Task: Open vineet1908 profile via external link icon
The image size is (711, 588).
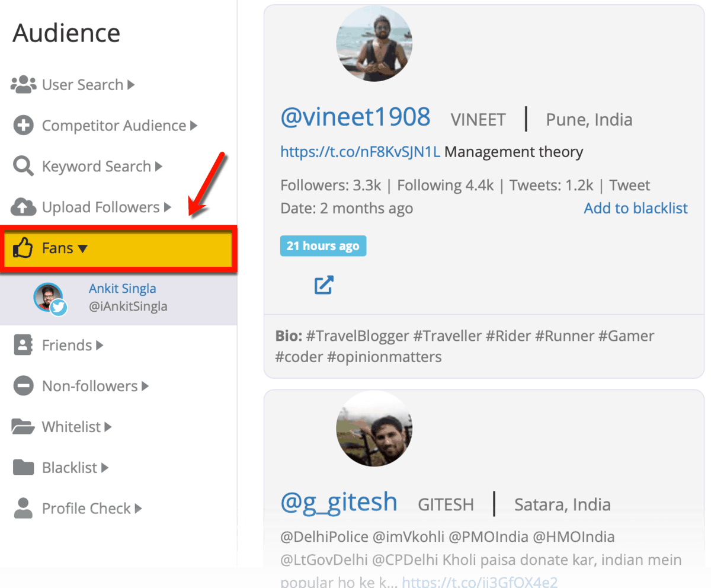Action: (324, 285)
